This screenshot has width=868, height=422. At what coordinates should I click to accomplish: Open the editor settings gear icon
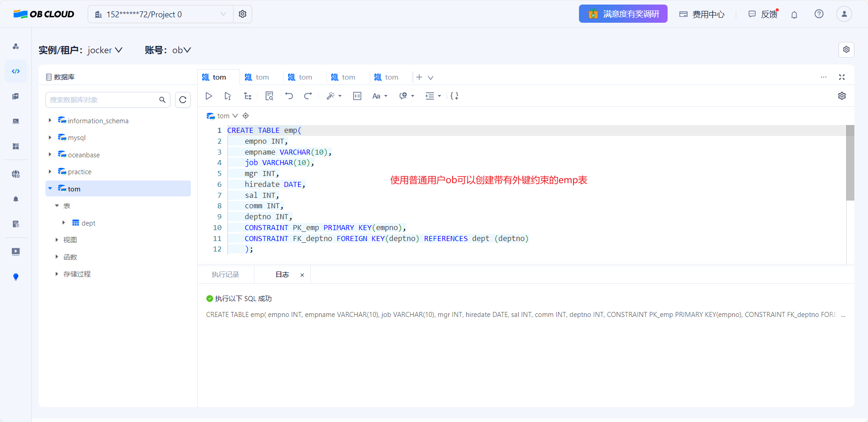tap(842, 96)
